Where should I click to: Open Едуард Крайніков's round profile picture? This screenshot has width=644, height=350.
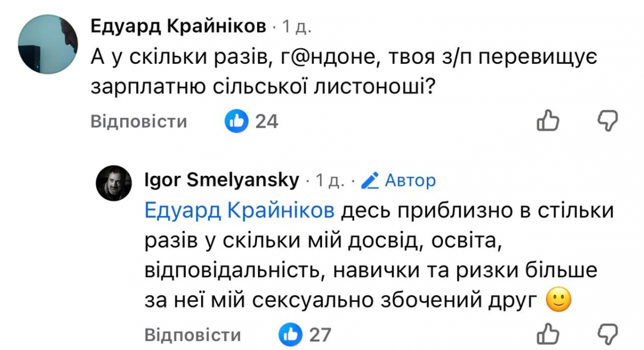48,44
